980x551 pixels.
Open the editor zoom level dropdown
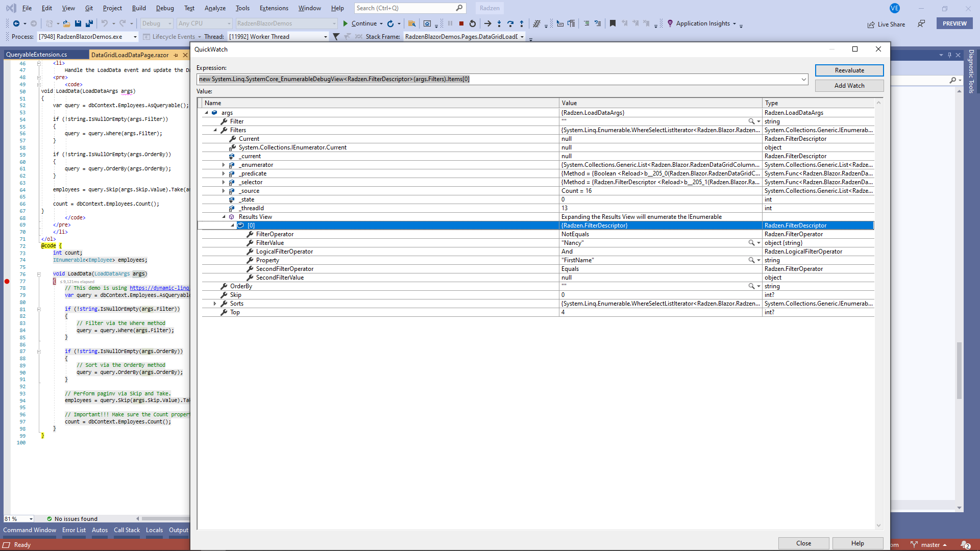click(x=31, y=519)
